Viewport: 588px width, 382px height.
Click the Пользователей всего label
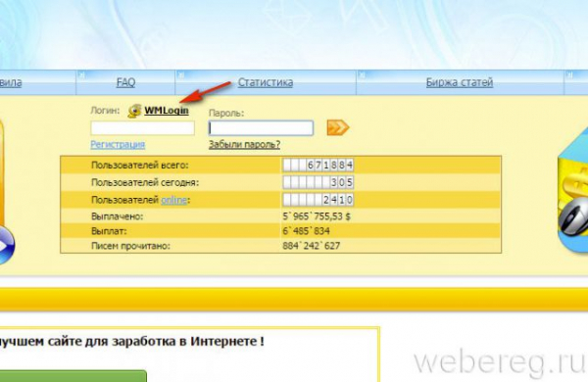pos(140,165)
